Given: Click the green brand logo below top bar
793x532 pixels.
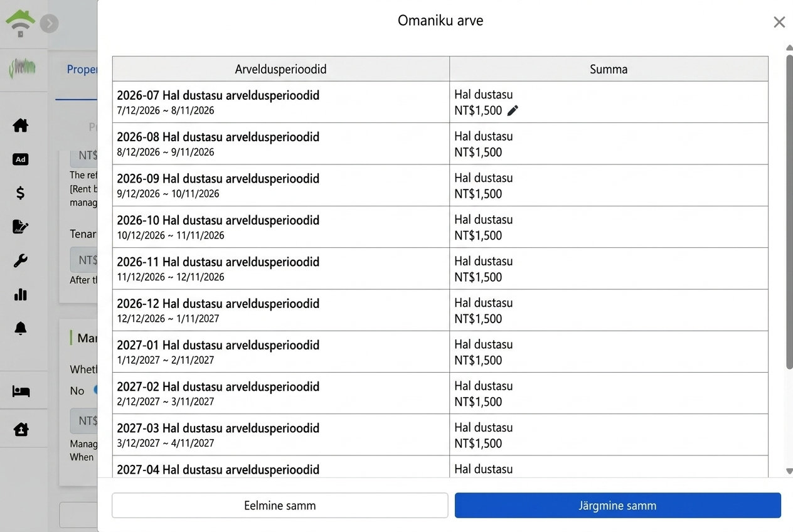Looking at the screenshot, I should 23,68.
